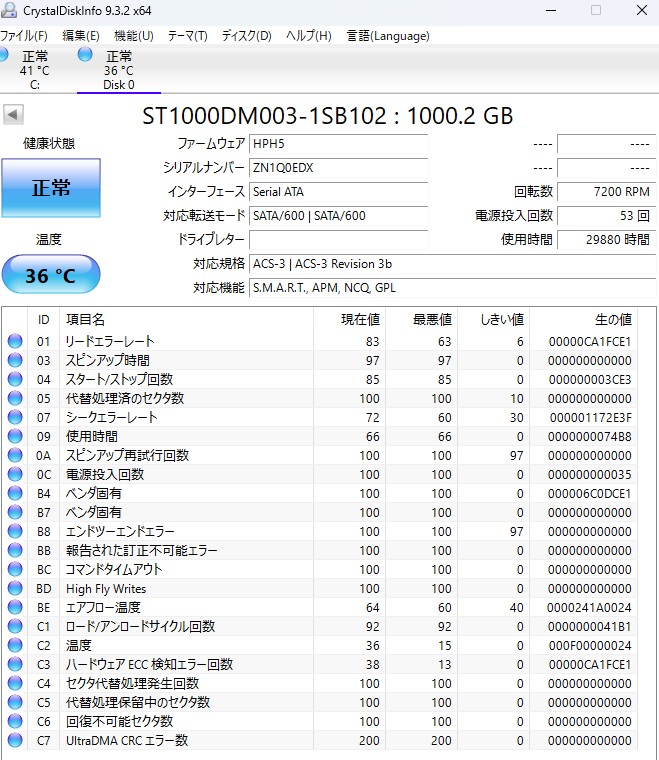Image resolution: width=659 pixels, height=760 pixels.
Task: Click the 生の値 column header
Action: 583,319
